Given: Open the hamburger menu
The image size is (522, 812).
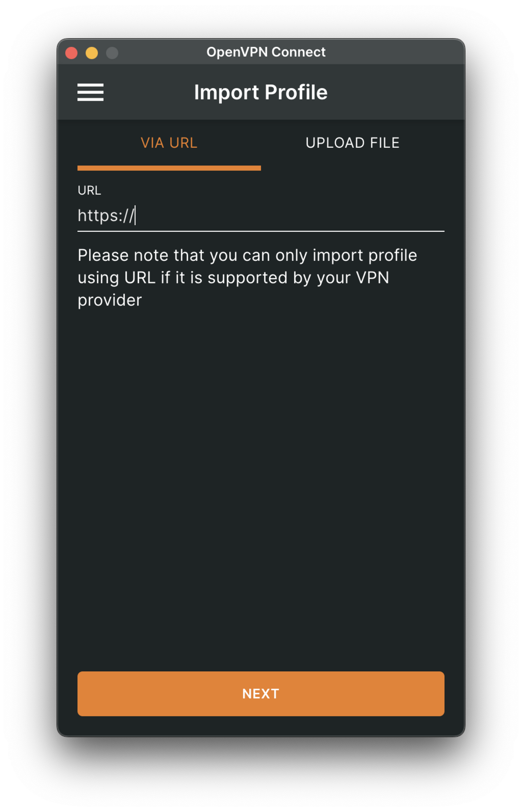Looking at the screenshot, I should 90,92.
